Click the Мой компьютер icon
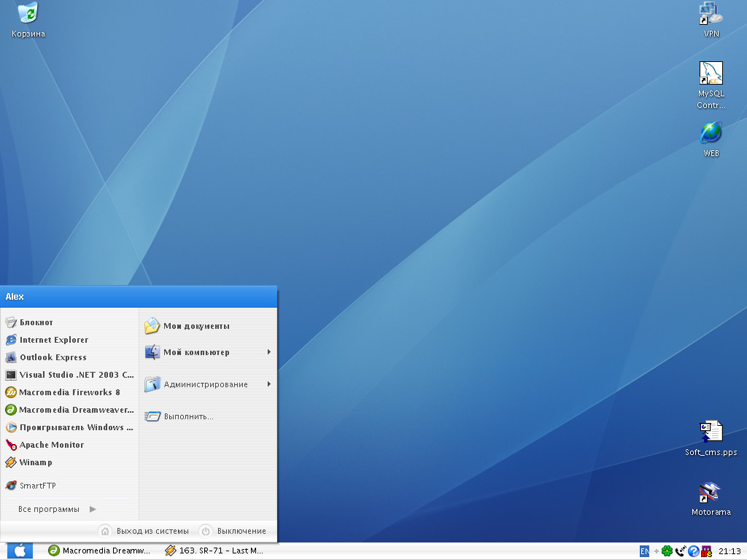 point(152,352)
